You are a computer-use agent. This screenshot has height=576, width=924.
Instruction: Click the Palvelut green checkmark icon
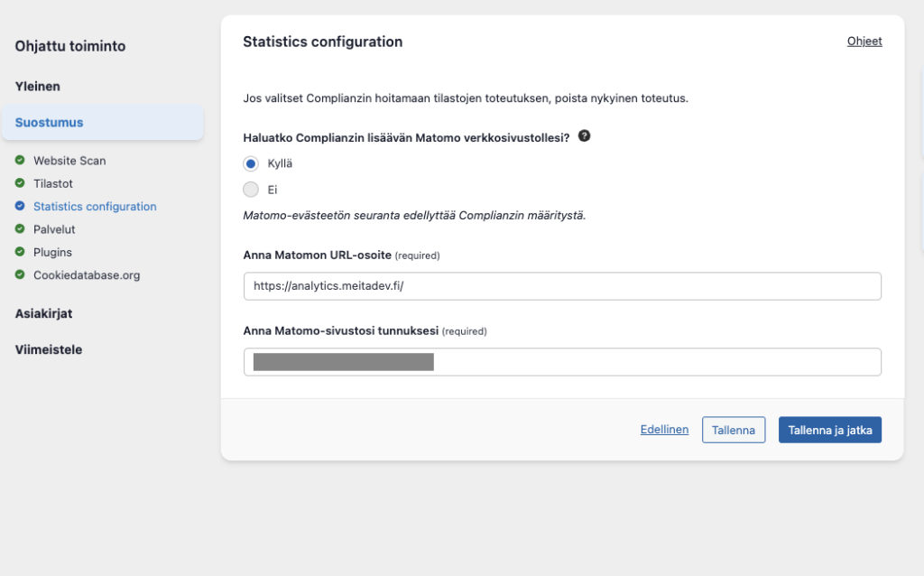[x=20, y=229]
